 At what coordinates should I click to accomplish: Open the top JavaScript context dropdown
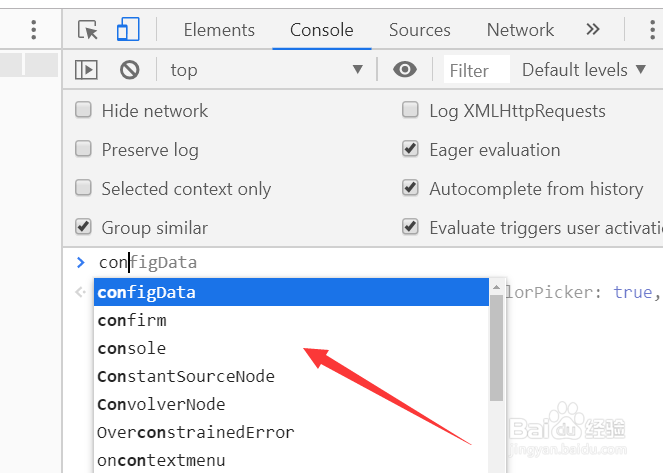pyautogui.click(x=265, y=70)
